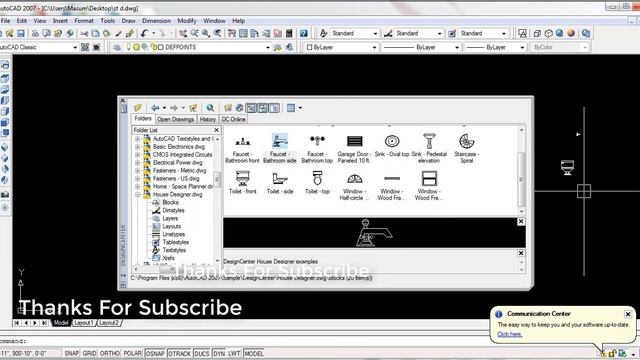The height and width of the screenshot is (360, 640).
Task: Click the Zoom Realtime magnifier icon
Action: tap(195, 33)
